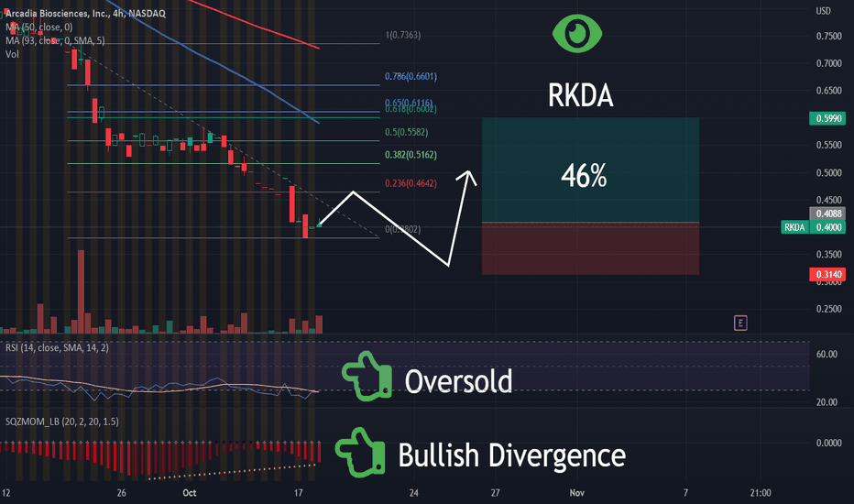This screenshot has height=504, width=854.
Task: Select the SQZMOM_LB (20, 2, 20, 1.5) label
Action: [62, 422]
